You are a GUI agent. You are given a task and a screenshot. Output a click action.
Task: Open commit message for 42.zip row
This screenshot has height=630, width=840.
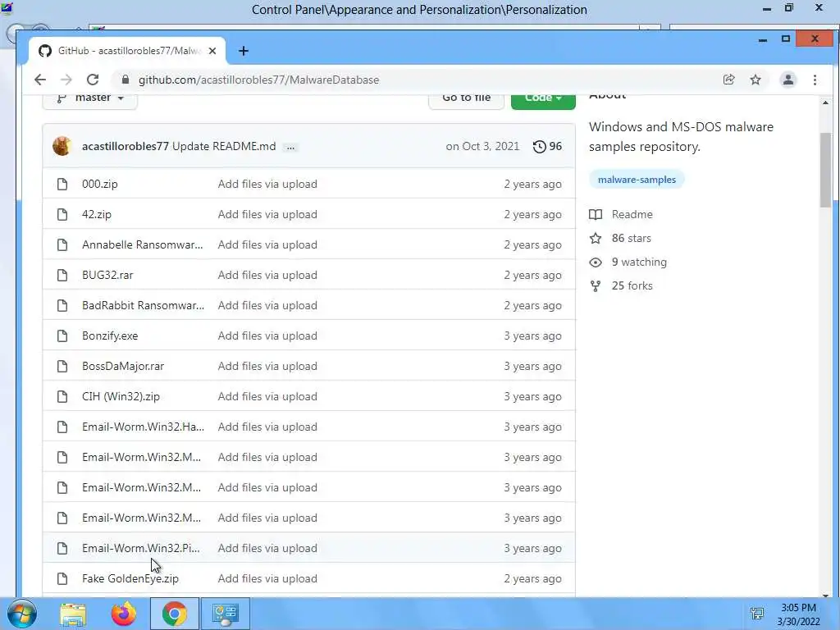pos(267,214)
